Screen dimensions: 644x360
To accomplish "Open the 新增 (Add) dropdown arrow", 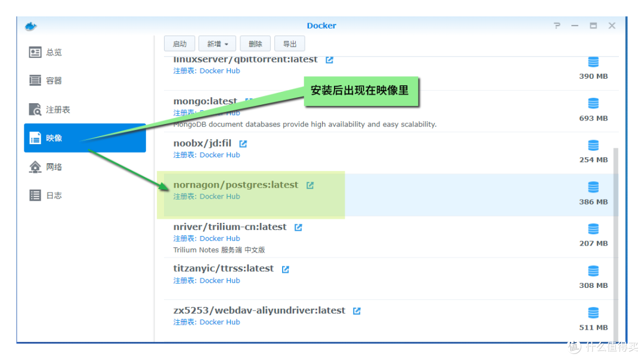I will [227, 43].
